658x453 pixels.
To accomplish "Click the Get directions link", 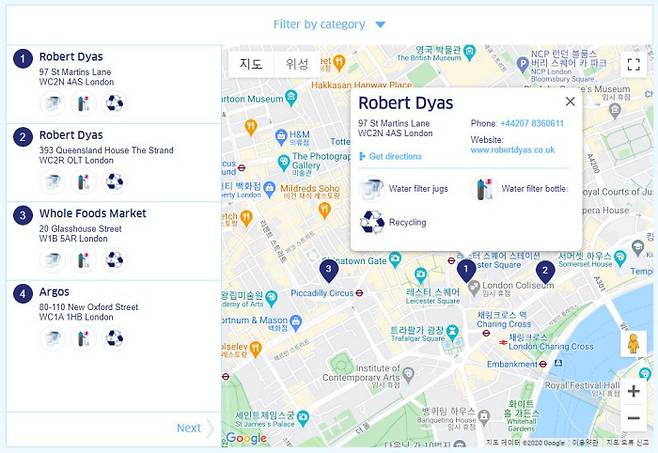I will 394,157.
